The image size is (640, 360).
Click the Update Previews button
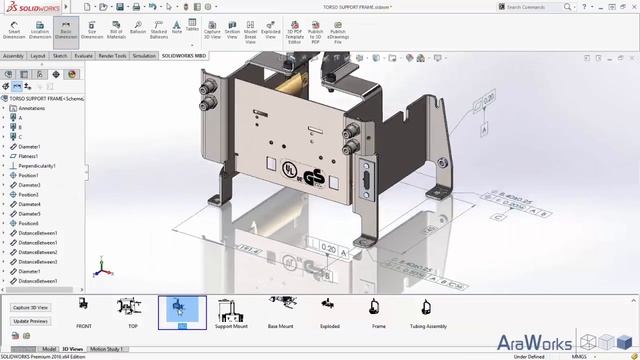tap(31, 321)
